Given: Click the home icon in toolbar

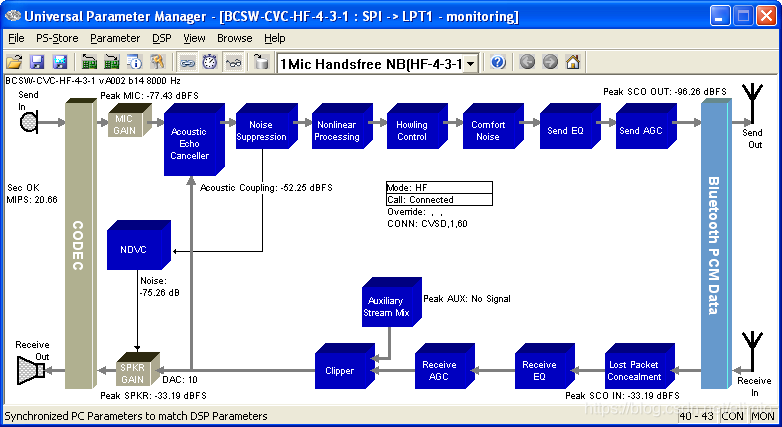Looking at the screenshot, I should pyautogui.click(x=573, y=62).
